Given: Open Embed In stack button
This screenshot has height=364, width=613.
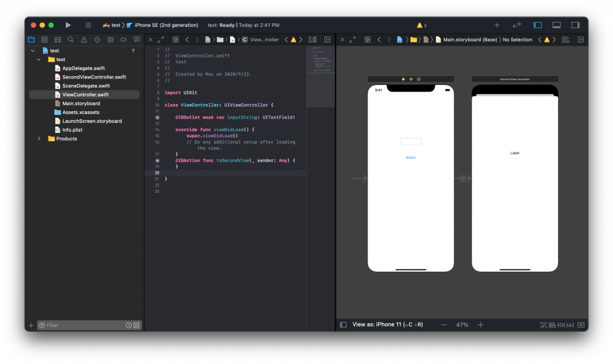Looking at the screenshot, I should tap(581, 325).
